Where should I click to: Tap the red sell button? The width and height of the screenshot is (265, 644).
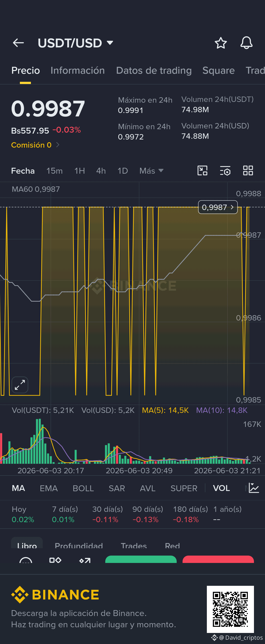point(218,559)
